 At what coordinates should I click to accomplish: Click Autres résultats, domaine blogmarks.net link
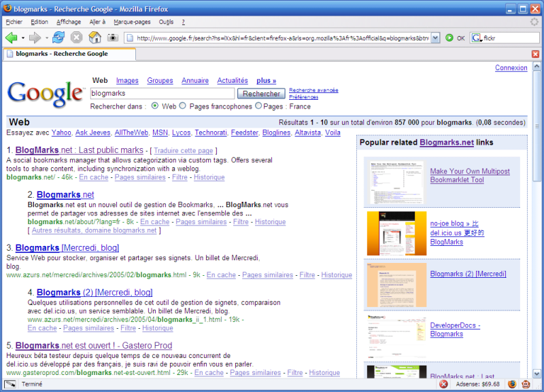pyautogui.click(x=94, y=230)
